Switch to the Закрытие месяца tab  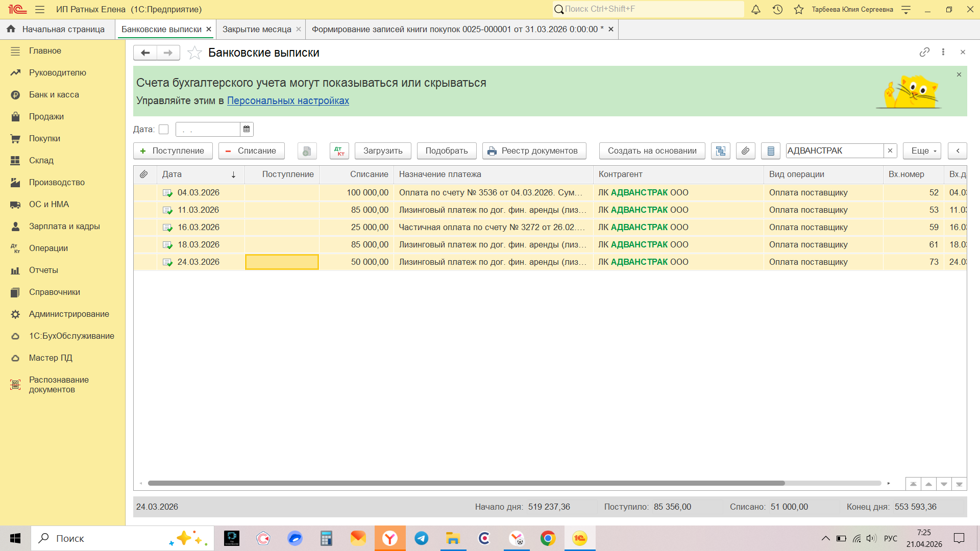click(257, 29)
